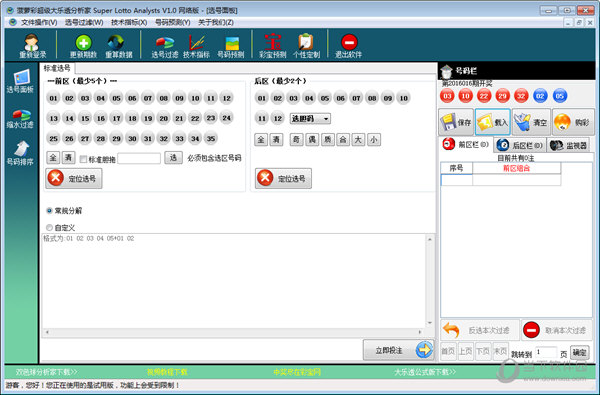Image resolution: width=600 pixels, height=395 pixels.
Task: Enable the 标准胆拖 checkbox
Action: (x=83, y=159)
